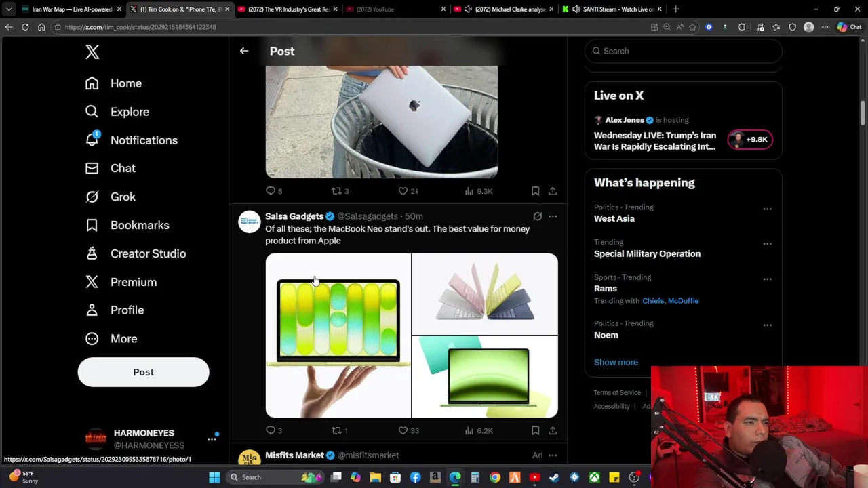Click the Grok explain icon on Salsa Gadgets post
Viewport: 868px width, 488px height.
[x=537, y=216]
